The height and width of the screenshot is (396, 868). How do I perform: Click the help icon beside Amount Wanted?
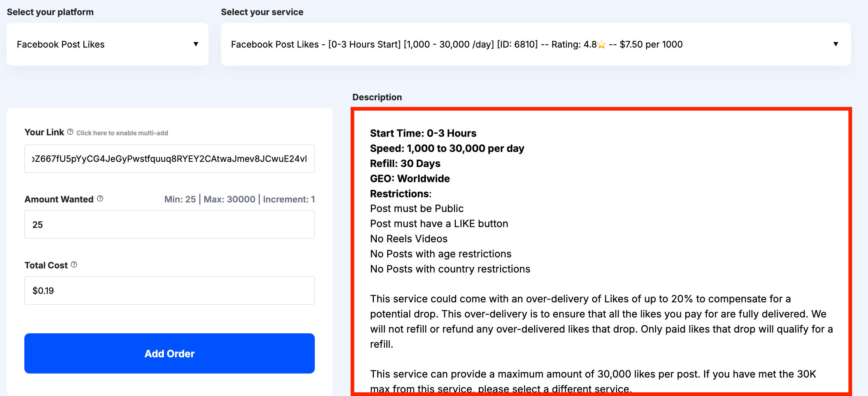point(100,199)
